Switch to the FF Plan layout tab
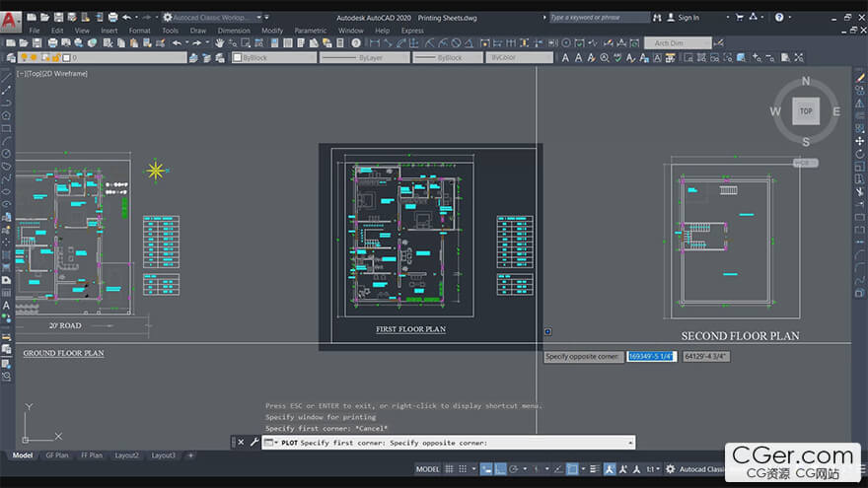Screen dimensions: 868x488 coord(92,455)
